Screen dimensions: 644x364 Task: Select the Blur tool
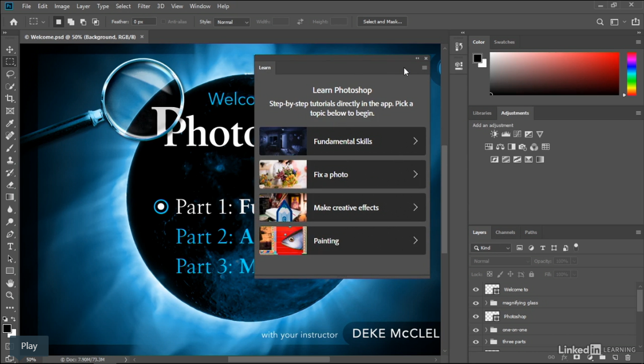[10, 209]
